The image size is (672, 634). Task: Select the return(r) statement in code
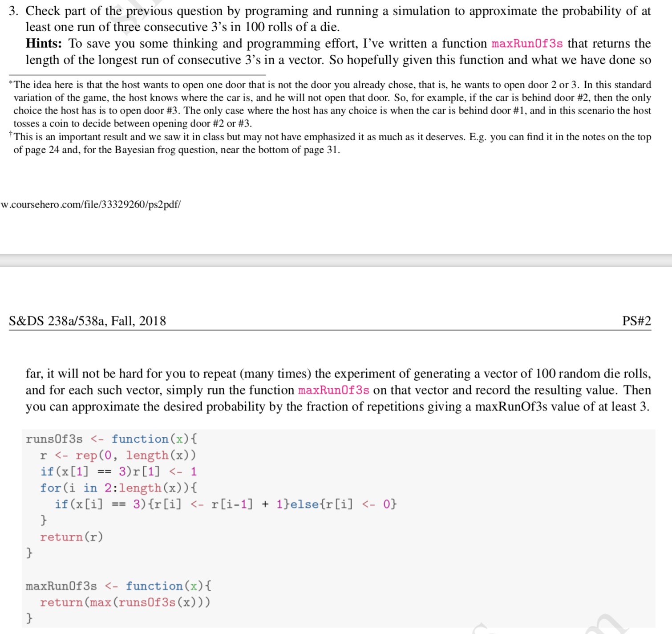[x=72, y=537]
